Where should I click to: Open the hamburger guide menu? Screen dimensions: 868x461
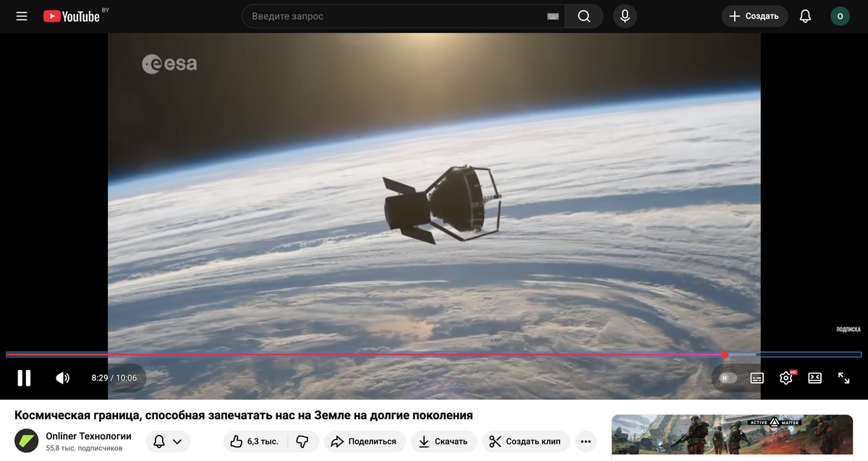(x=22, y=16)
